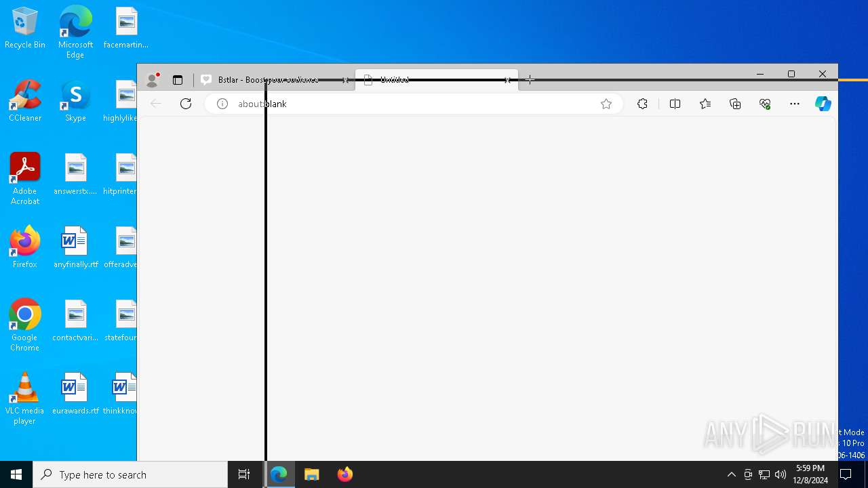Go back using the back arrow
This screenshot has height=488, width=868.
pyautogui.click(x=156, y=104)
